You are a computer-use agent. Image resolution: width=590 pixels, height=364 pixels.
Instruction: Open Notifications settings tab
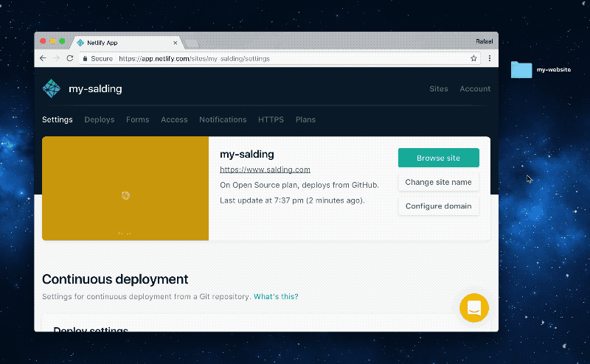click(x=223, y=119)
